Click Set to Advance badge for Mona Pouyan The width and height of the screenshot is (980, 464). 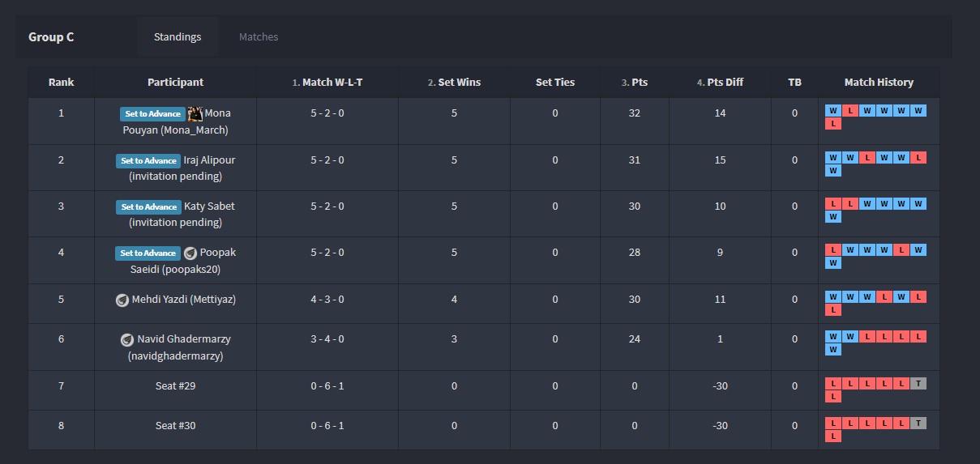[152, 114]
